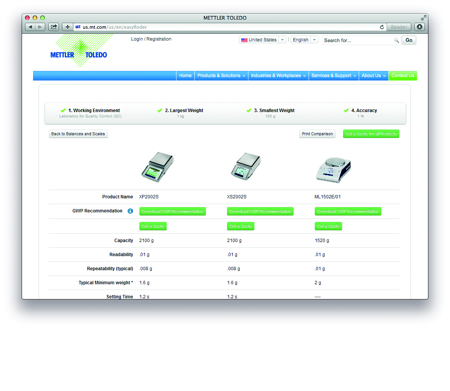Open the Home navigation item
Screen dimensions: 450x391
click(x=185, y=76)
